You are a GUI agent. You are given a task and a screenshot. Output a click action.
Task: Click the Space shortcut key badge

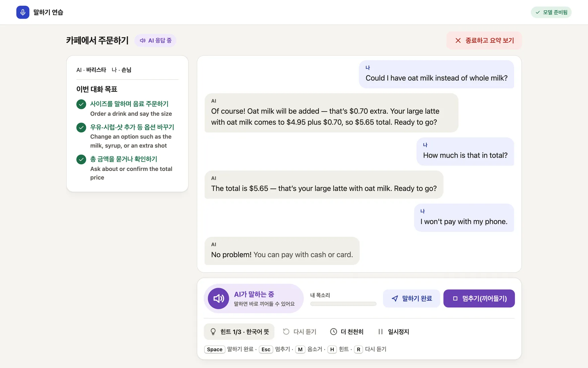pos(214,349)
